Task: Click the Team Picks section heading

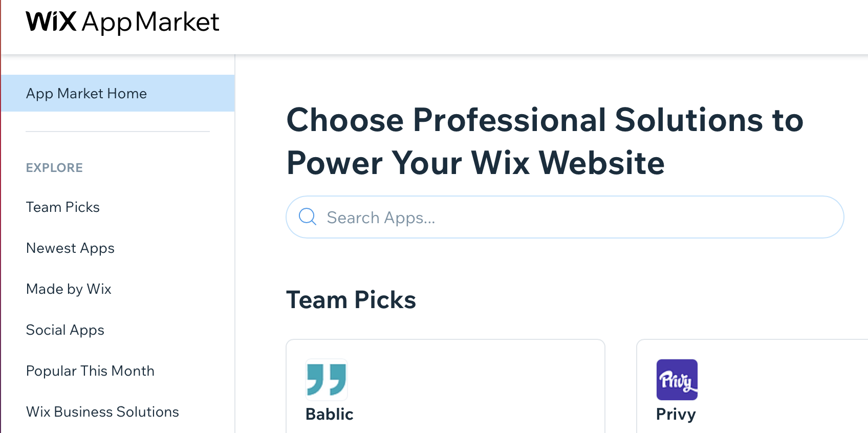Action: coord(351,300)
